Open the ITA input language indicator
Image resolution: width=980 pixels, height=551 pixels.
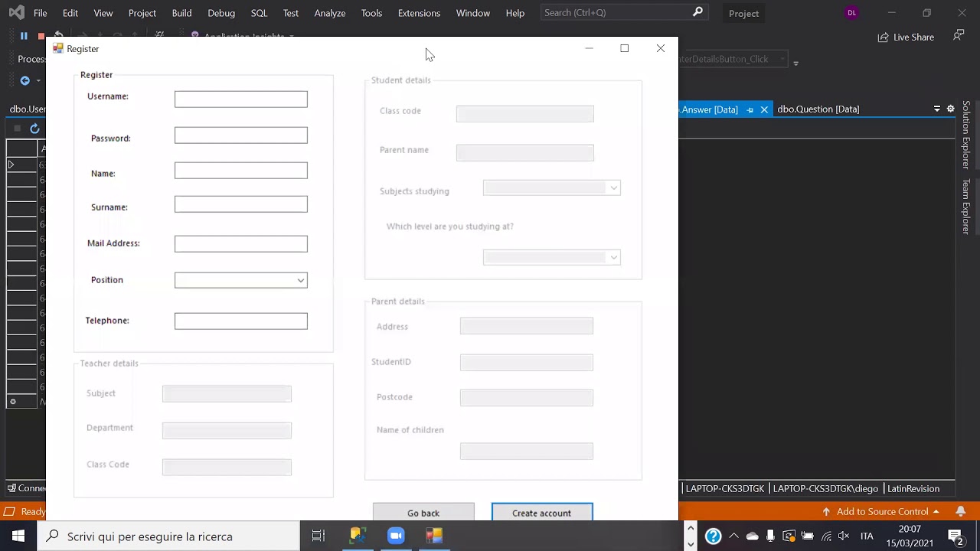pyautogui.click(x=867, y=536)
